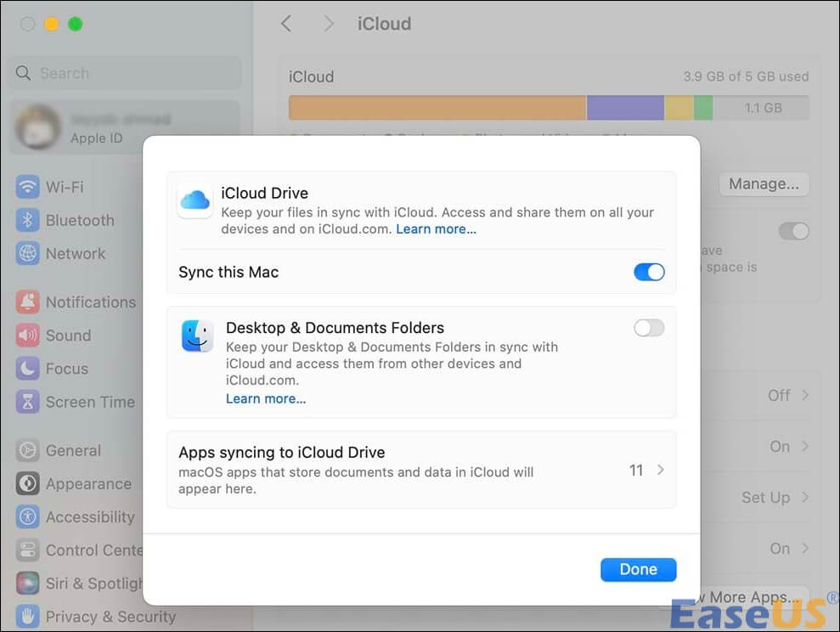
Task: Click the Wi-Fi icon in sidebar
Action: click(x=28, y=187)
